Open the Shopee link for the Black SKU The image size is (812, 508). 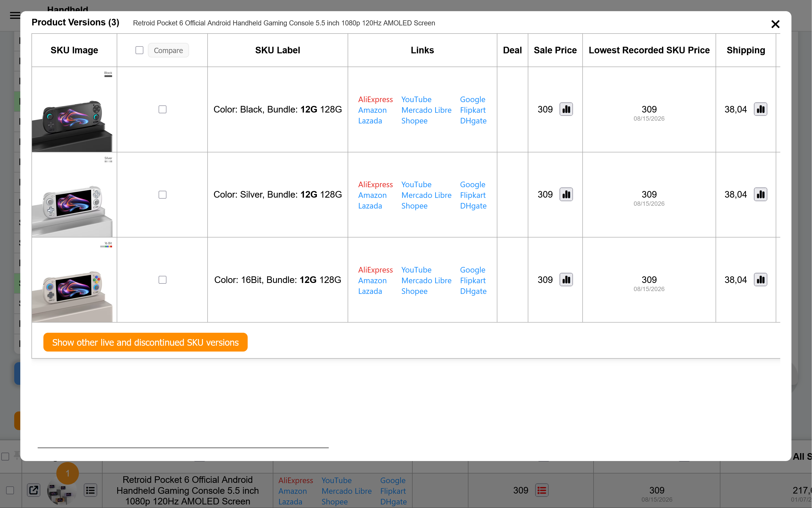414,121
